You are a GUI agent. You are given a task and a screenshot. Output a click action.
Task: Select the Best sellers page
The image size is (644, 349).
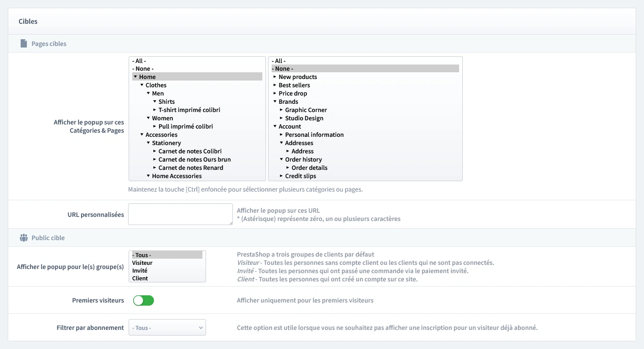pos(294,85)
